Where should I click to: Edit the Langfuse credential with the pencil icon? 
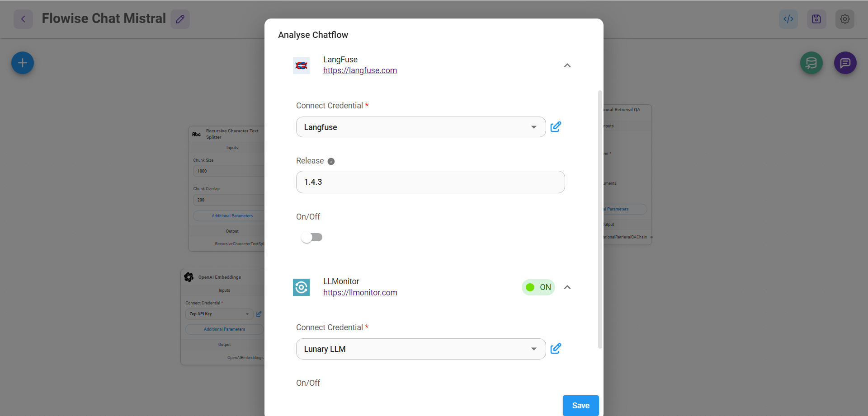556,127
